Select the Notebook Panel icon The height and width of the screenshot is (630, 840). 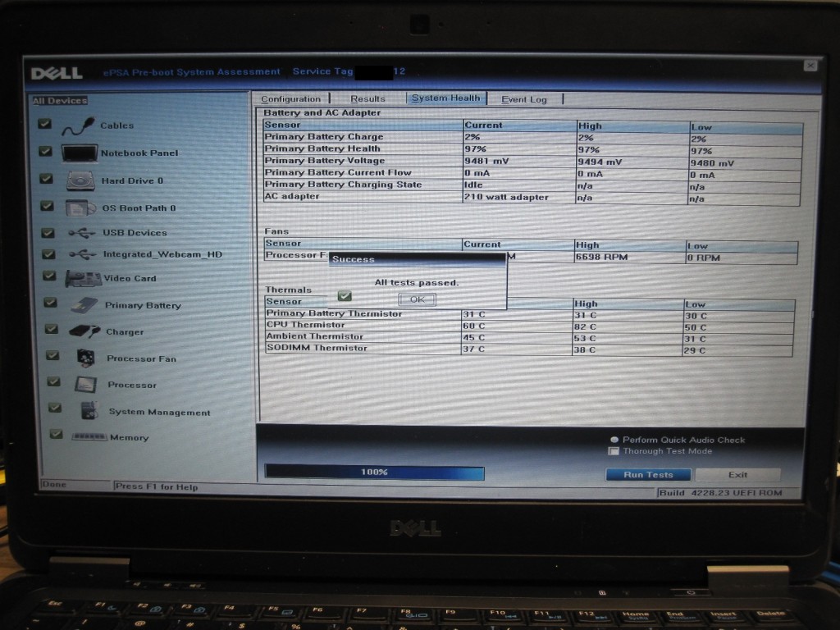pyautogui.click(x=80, y=153)
